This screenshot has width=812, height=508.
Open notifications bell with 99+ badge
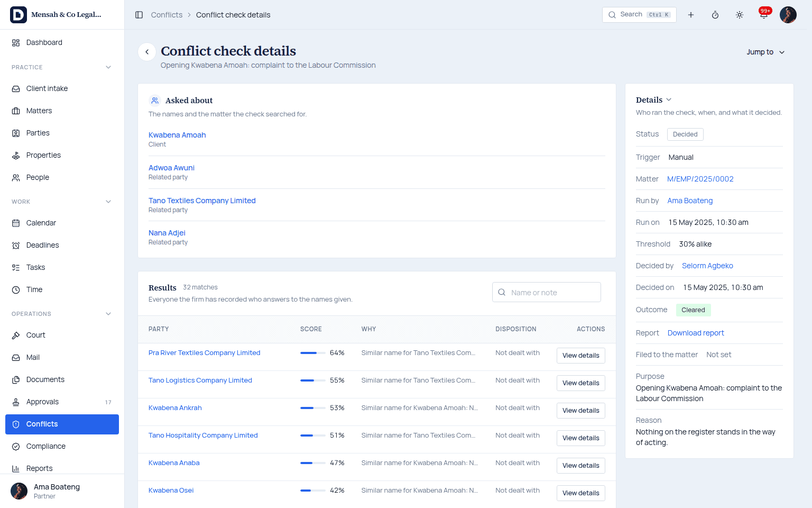[764, 15]
